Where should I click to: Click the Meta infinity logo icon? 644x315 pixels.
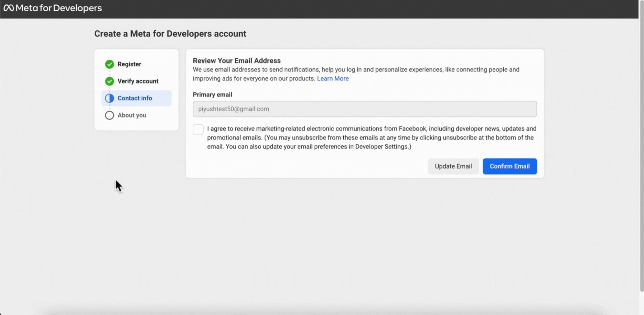(x=9, y=8)
